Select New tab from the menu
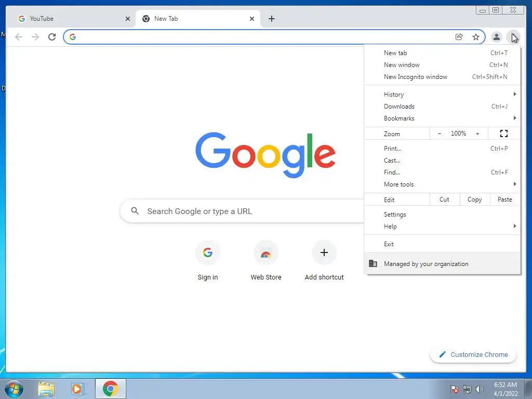 click(x=443, y=53)
